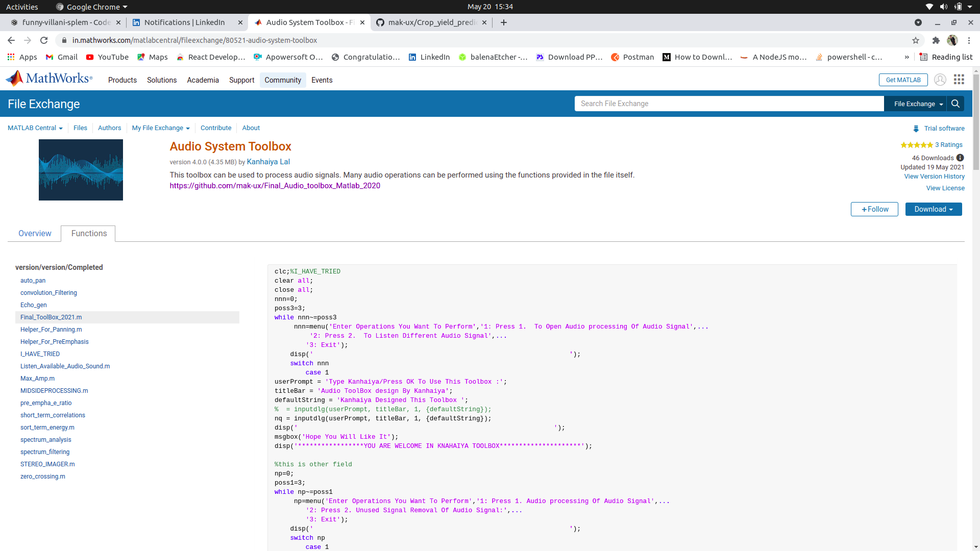Open the Kanhaiya Lal author link
This screenshot has width=980, height=551.
pos(268,162)
